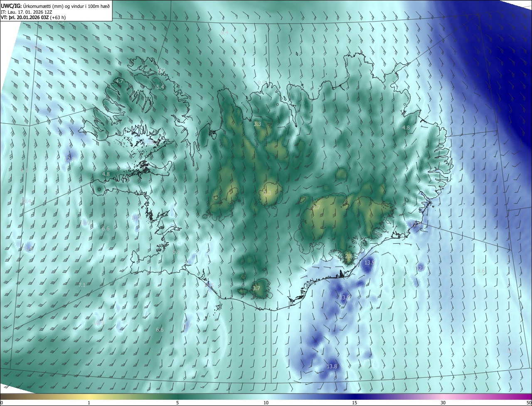The image size is (532, 406).
Task: Click the '50' tick label on the color scale
Action: (x=529, y=403)
